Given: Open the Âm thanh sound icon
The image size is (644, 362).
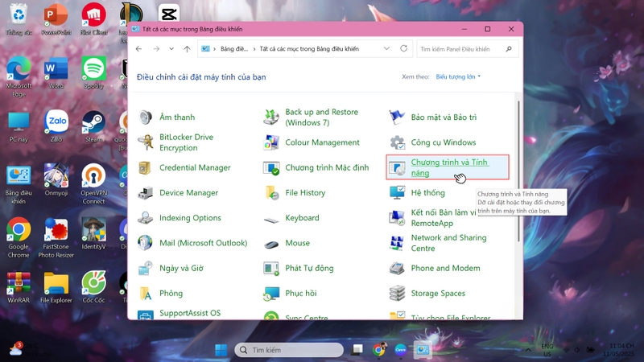Looking at the screenshot, I should [x=146, y=117].
